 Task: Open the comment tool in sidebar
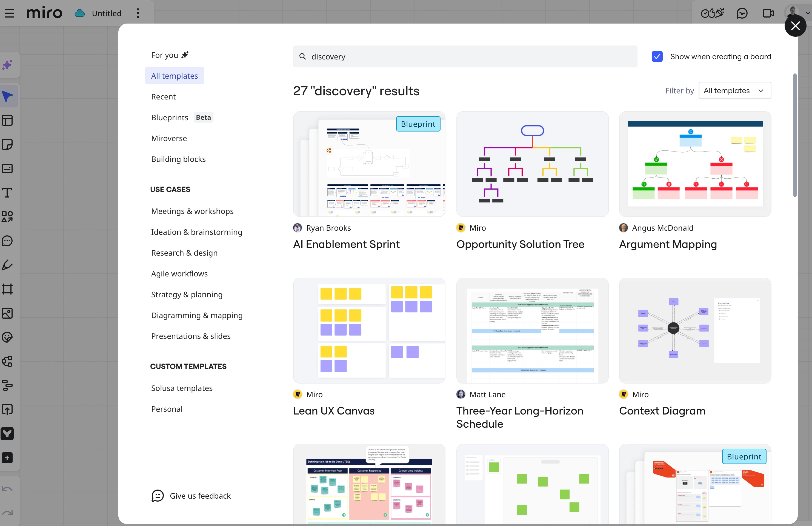pyautogui.click(x=7, y=241)
